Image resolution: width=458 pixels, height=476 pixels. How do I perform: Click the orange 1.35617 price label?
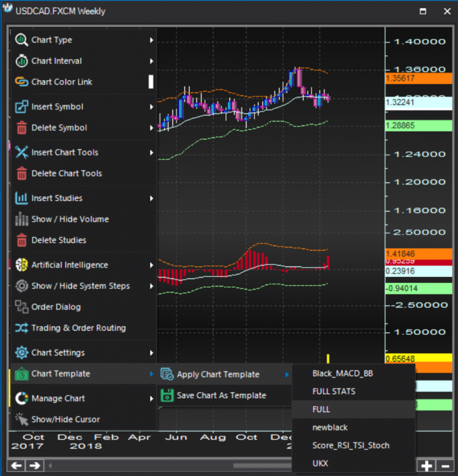418,78
